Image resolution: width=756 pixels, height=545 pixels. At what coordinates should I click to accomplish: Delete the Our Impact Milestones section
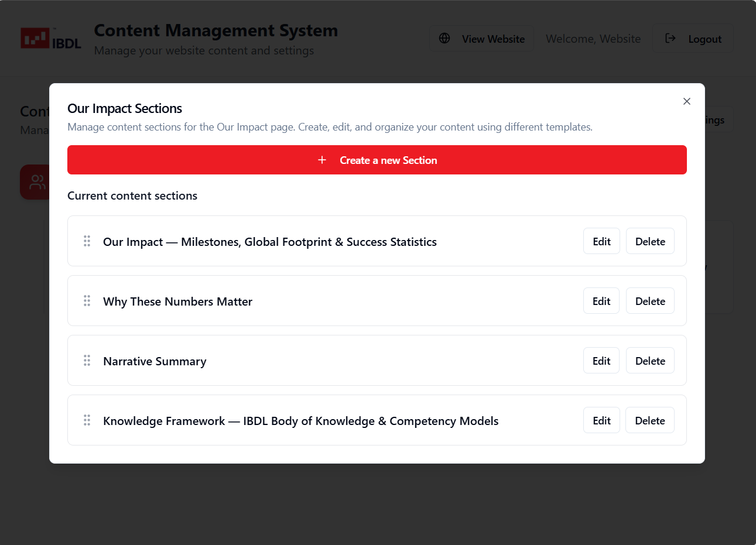(650, 241)
